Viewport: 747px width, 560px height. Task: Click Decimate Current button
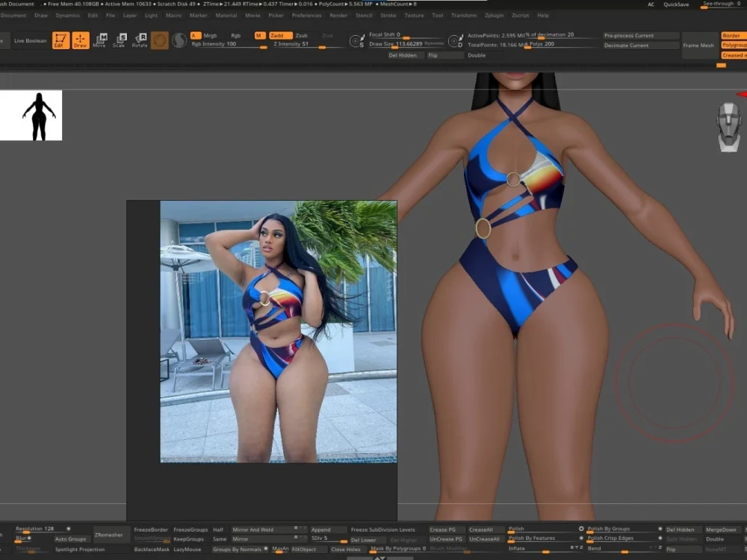pos(640,46)
